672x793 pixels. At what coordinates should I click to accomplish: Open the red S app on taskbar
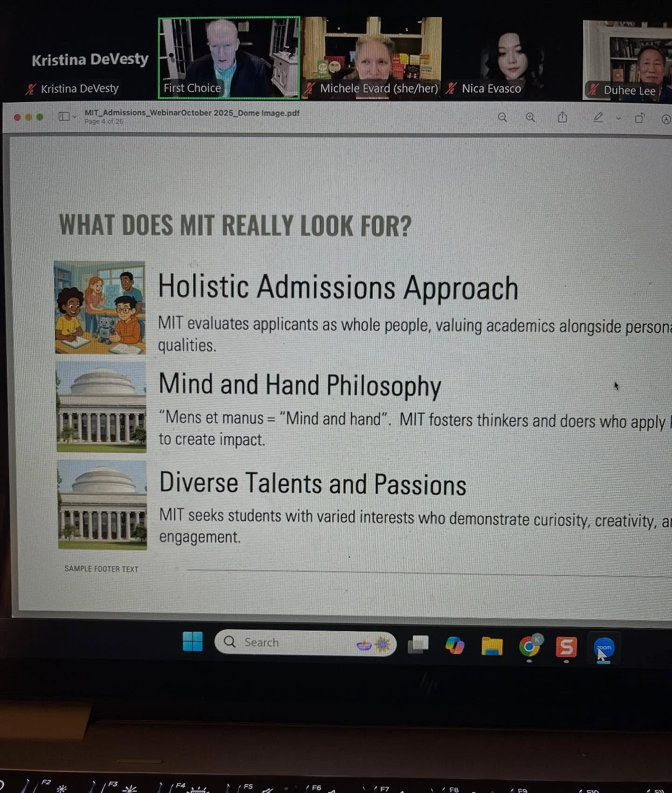tap(566, 647)
